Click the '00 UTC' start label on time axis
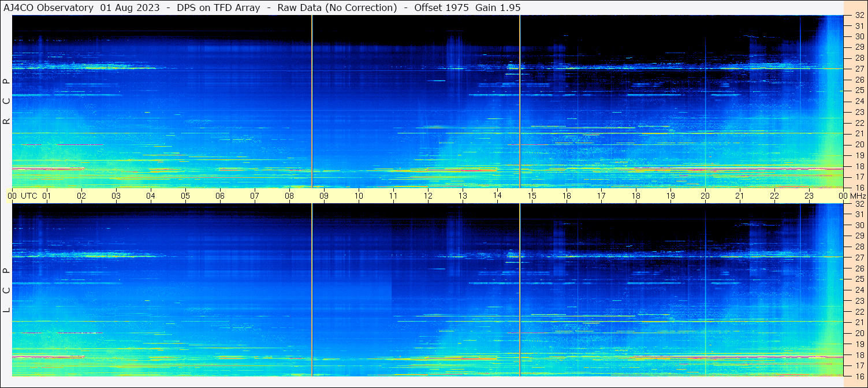Image resolution: width=868 pixels, height=388 pixels. click(x=22, y=196)
